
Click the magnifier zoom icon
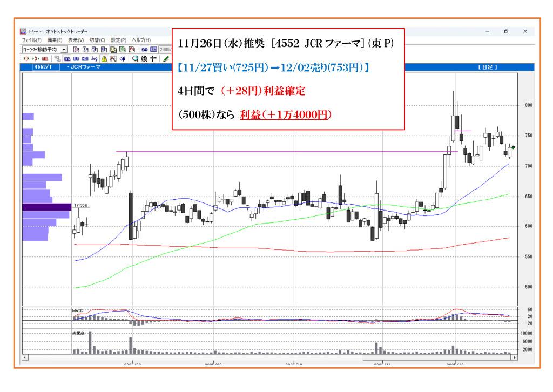(136, 58)
